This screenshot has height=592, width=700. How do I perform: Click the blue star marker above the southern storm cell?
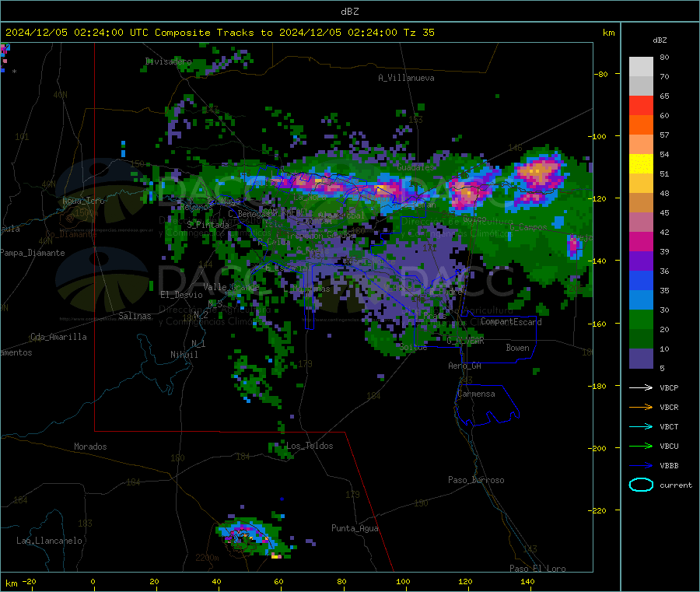click(x=282, y=499)
